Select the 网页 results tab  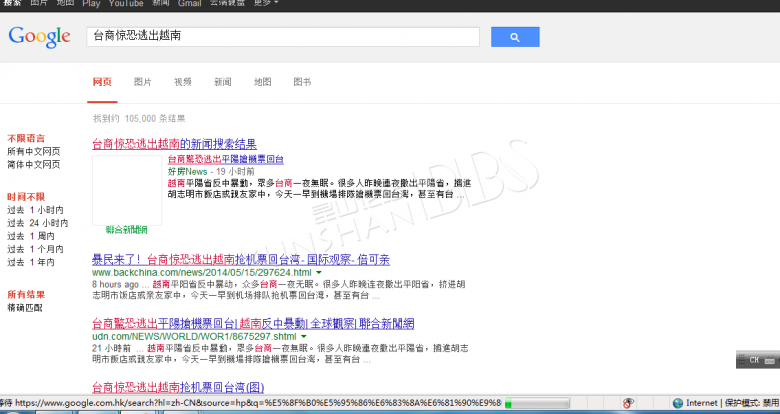[x=102, y=82]
